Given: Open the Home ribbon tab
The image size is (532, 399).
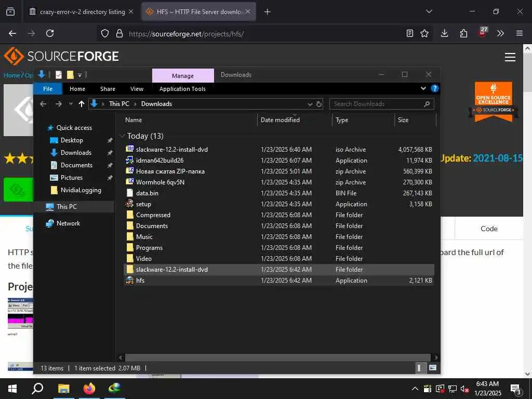Looking at the screenshot, I should 77,88.
